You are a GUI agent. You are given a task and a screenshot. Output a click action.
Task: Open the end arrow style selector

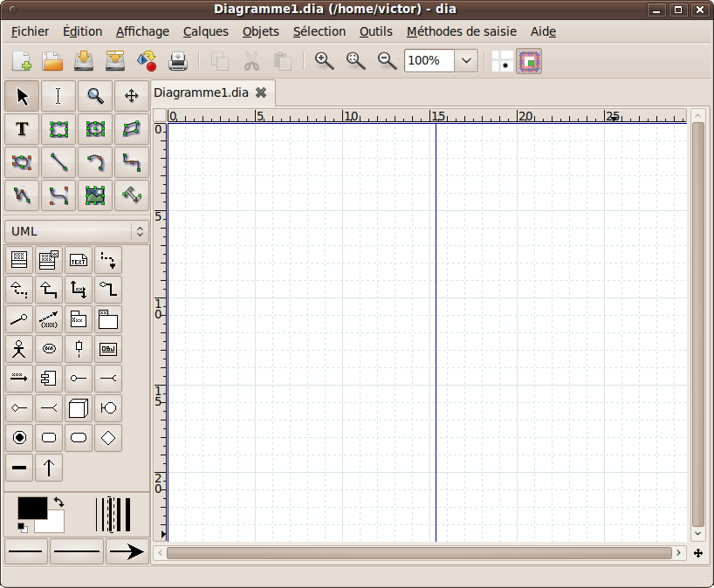[x=127, y=551]
